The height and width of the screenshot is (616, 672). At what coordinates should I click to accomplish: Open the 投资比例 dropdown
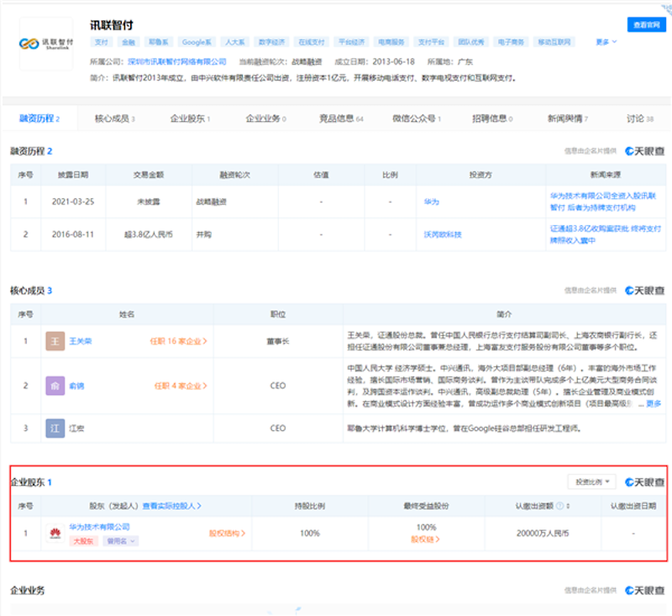pyautogui.click(x=591, y=482)
